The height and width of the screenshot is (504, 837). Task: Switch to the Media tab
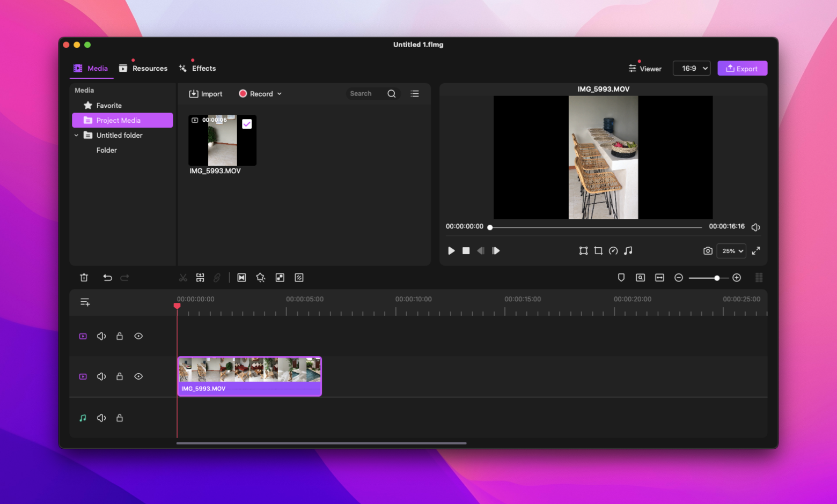[x=91, y=69]
